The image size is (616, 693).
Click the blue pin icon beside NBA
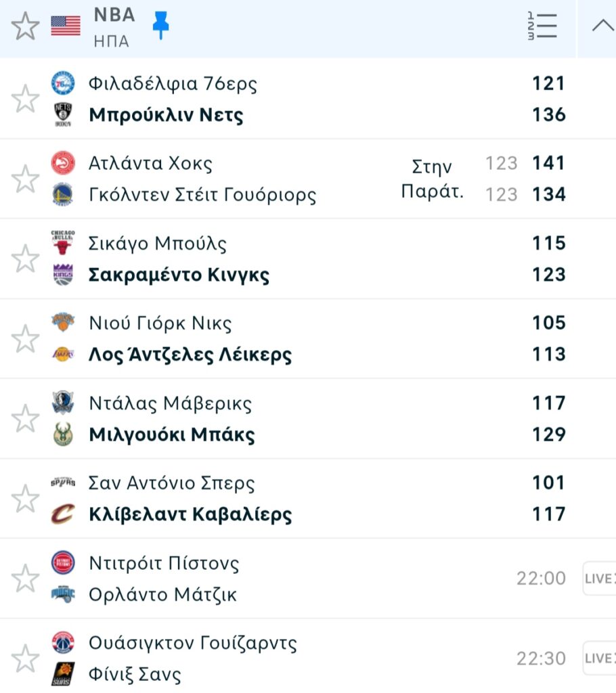(x=160, y=24)
